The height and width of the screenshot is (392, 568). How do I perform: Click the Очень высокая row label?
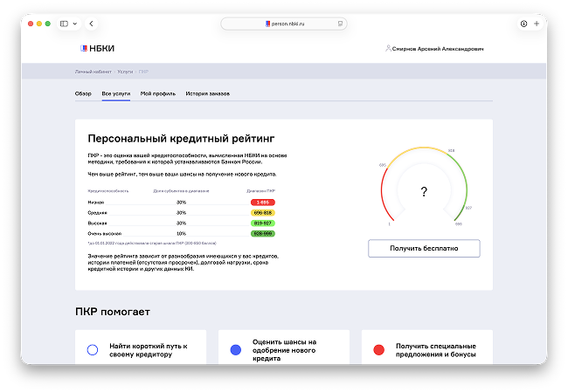(x=104, y=234)
